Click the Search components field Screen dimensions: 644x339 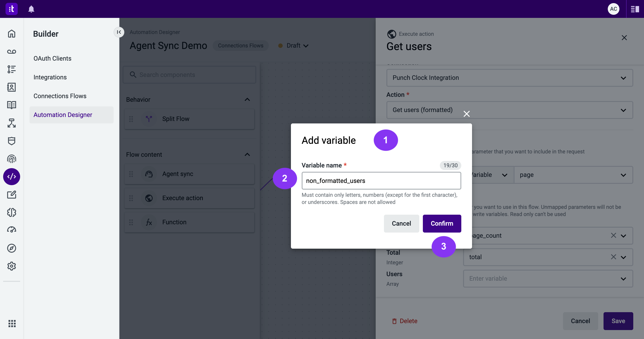189,75
